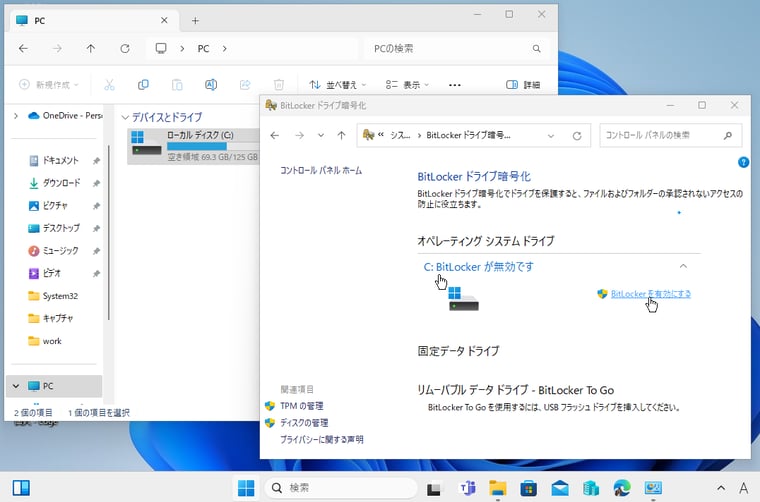Click Up arrow in PC Explorer window

click(x=91, y=48)
